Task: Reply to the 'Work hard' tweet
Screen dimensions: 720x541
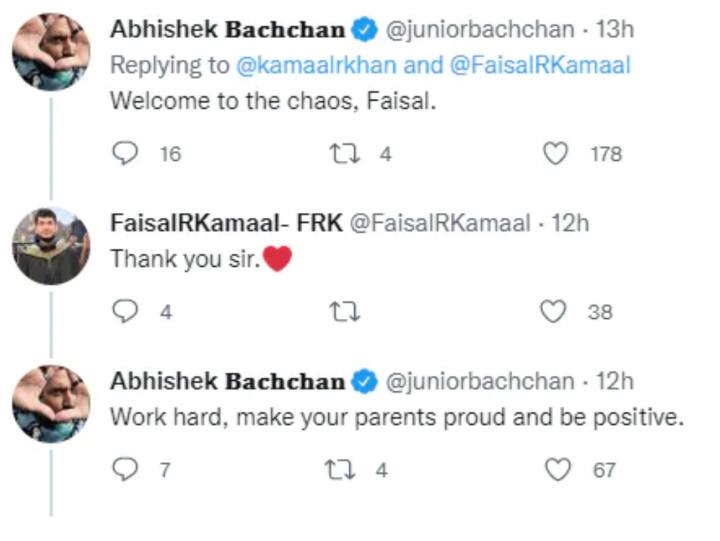Action: pyautogui.click(x=125, y=469)
